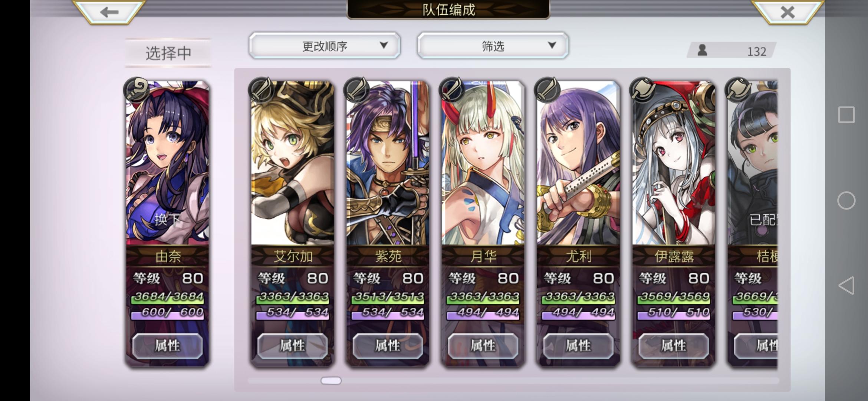The width and height of the screenshot is (868, 401).
Task: Tap the back arrow button
Action: [x=109, y=12]
